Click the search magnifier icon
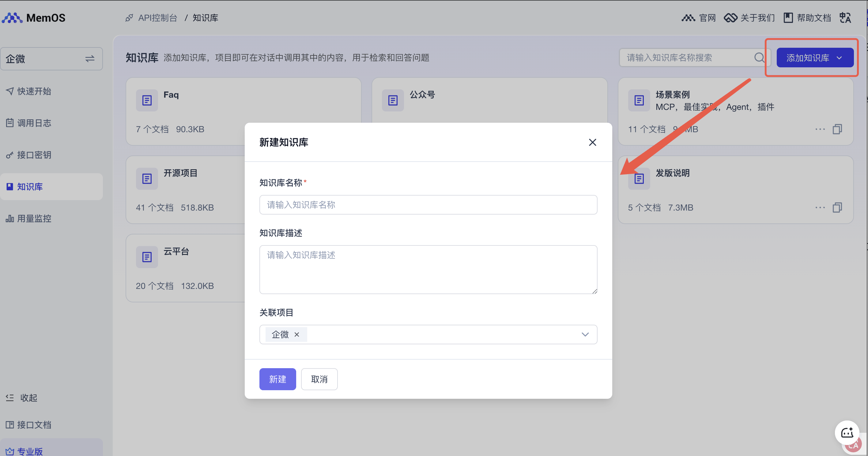 (759, 58)
